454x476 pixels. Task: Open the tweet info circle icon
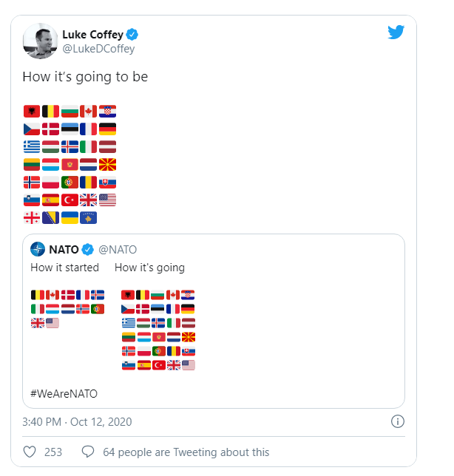[398, 421]
